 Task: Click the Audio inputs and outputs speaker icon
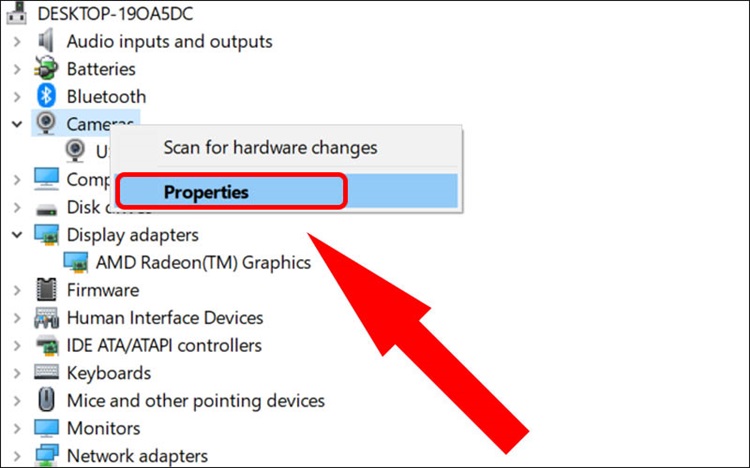point(46,41)
